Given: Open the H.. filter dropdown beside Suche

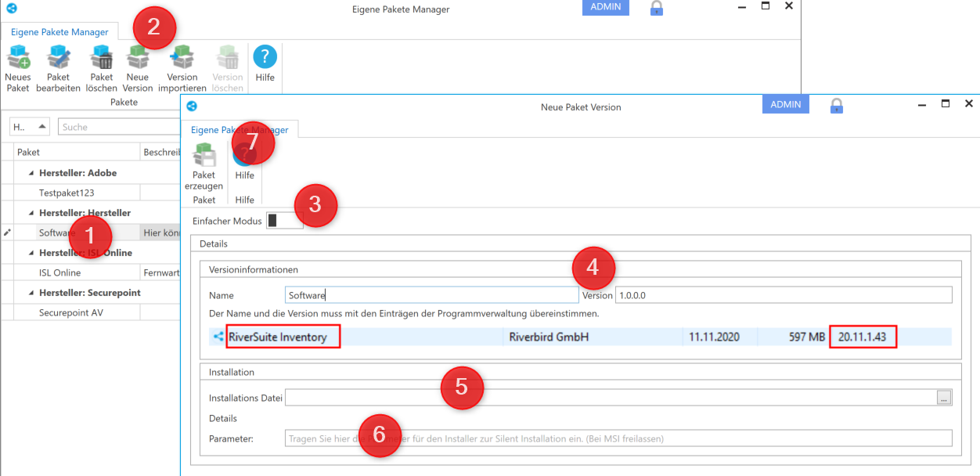Looking at the screenshot, I should 31,127.
